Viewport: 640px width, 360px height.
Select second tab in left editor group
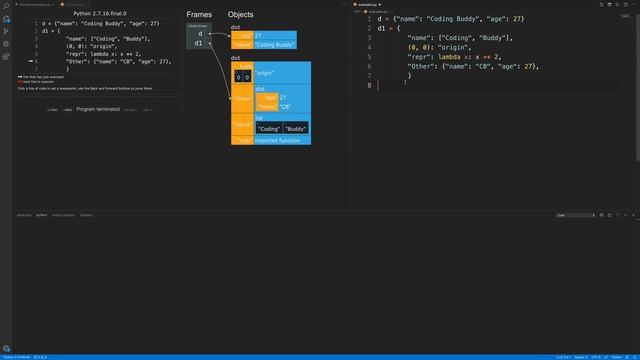tap(73, 4)
